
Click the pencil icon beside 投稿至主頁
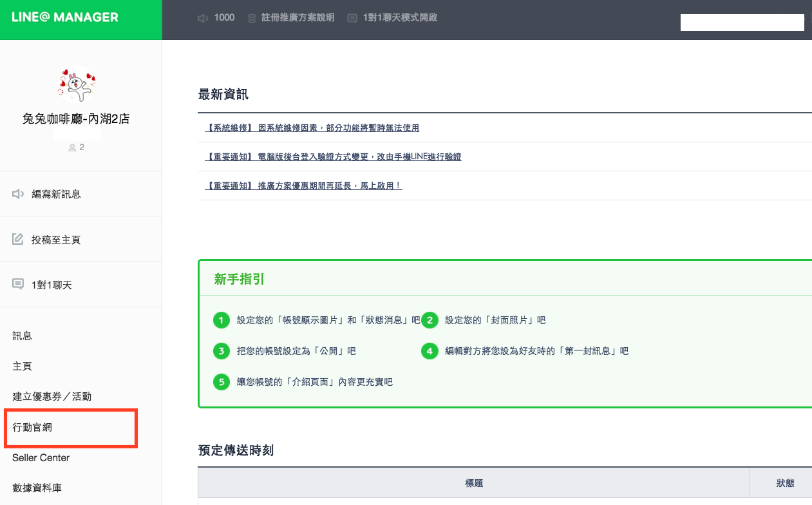[x=18, y=240]
